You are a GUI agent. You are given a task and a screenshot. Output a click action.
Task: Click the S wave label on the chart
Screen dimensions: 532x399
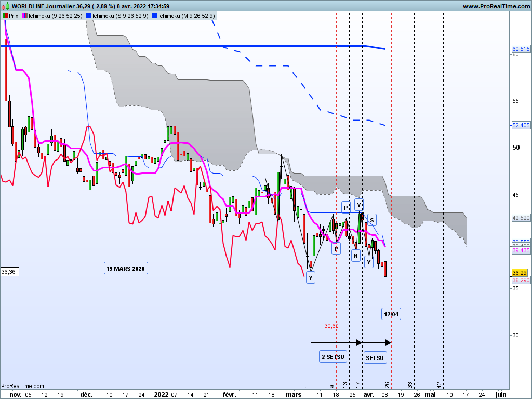click(x=372, y=220)
